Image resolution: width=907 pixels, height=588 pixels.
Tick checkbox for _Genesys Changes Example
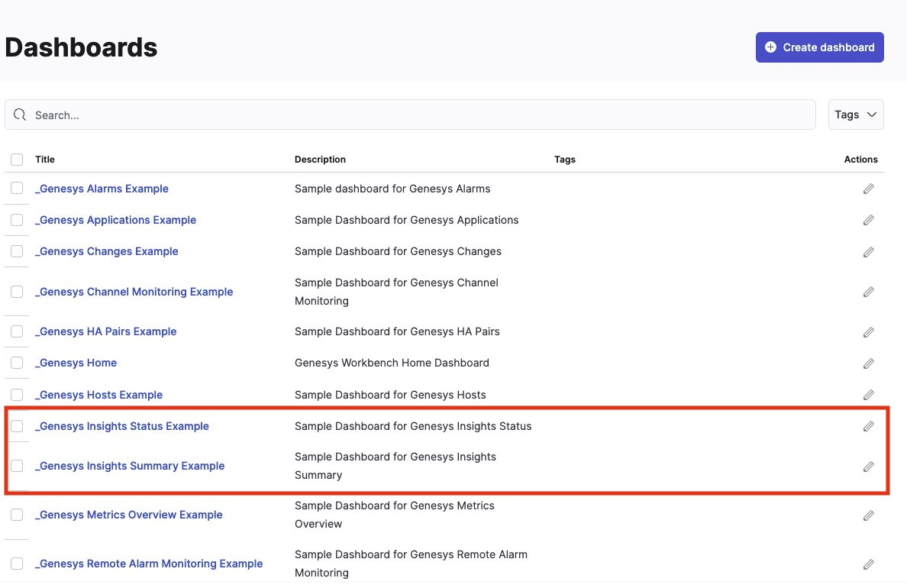pos(17,251)
